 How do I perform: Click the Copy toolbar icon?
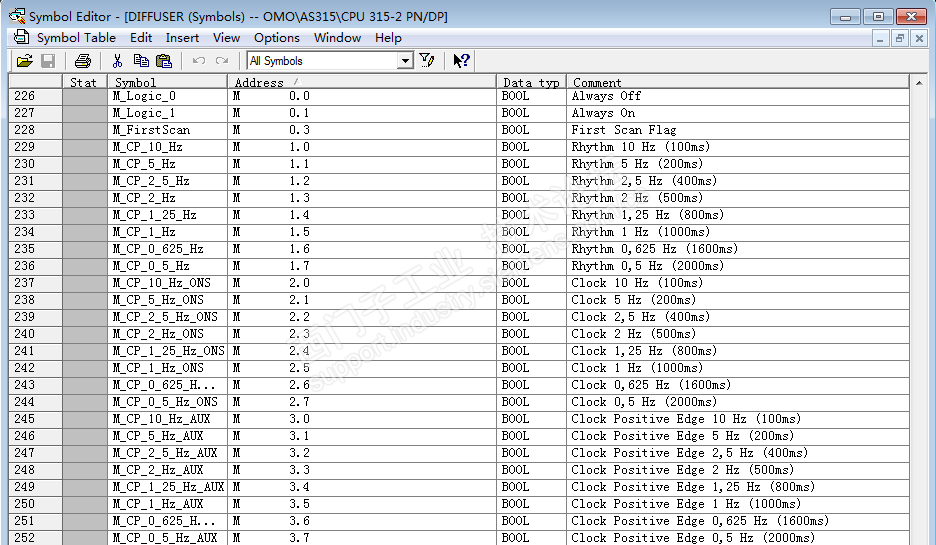(x=141, y=61)
